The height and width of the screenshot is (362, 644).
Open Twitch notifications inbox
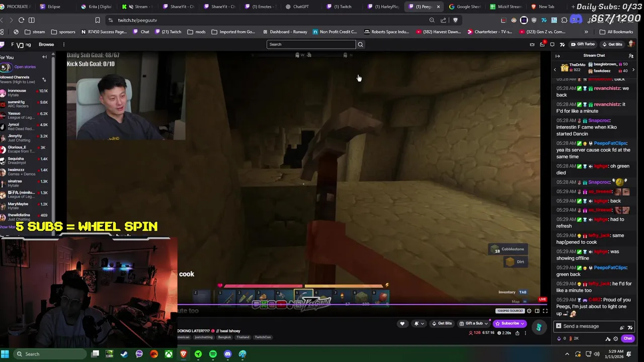tap(542, 44)
